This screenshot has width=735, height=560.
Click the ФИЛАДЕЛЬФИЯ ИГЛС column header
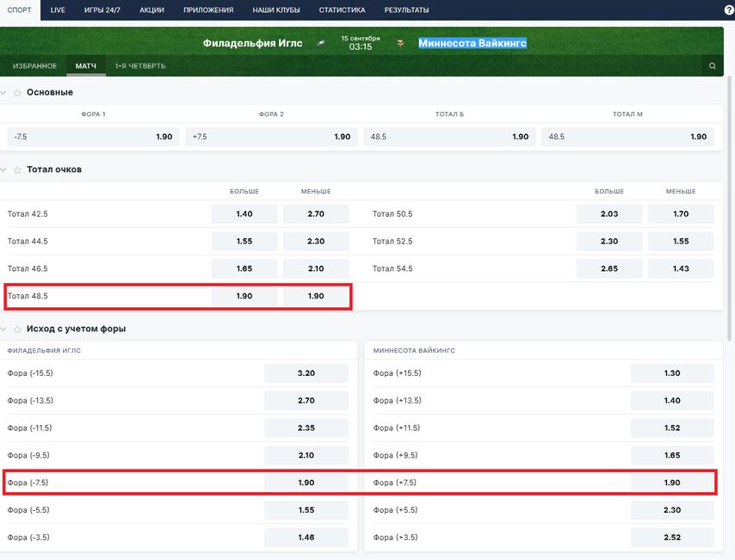pos(44,350)
